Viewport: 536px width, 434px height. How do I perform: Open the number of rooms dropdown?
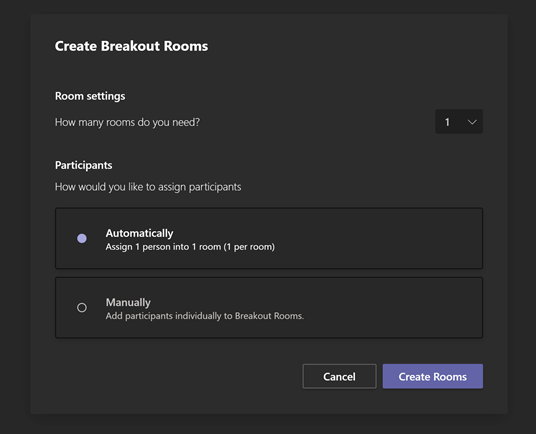pyautogui.click(x=459, y=122)
